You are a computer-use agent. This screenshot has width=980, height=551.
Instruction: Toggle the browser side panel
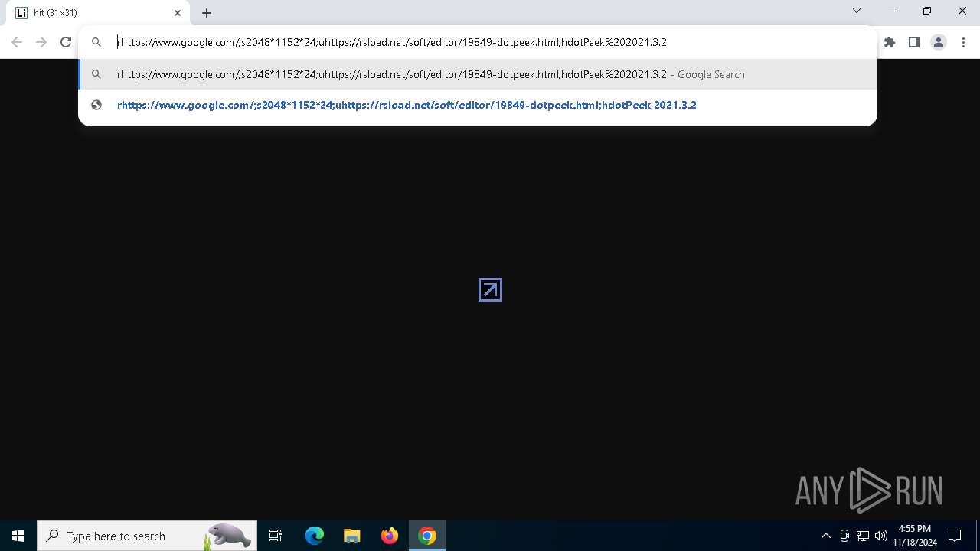(x=914, y=42)
